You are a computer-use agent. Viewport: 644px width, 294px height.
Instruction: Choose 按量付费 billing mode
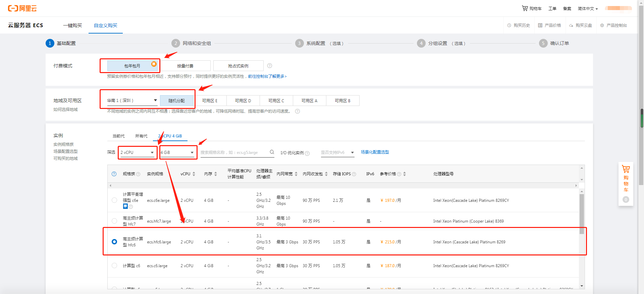tap(185, 66)
